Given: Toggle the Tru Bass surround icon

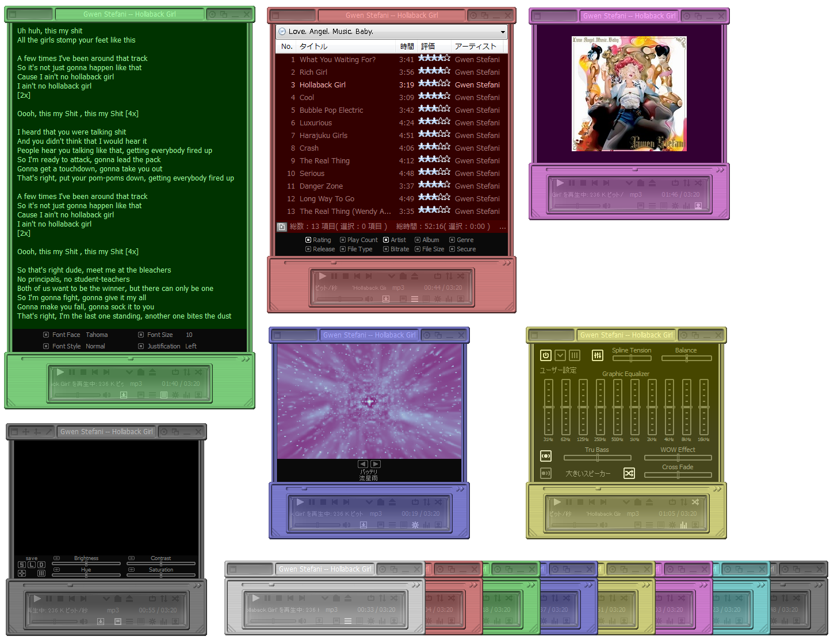Looking at the screenshot, I should [x=546, y=456].
